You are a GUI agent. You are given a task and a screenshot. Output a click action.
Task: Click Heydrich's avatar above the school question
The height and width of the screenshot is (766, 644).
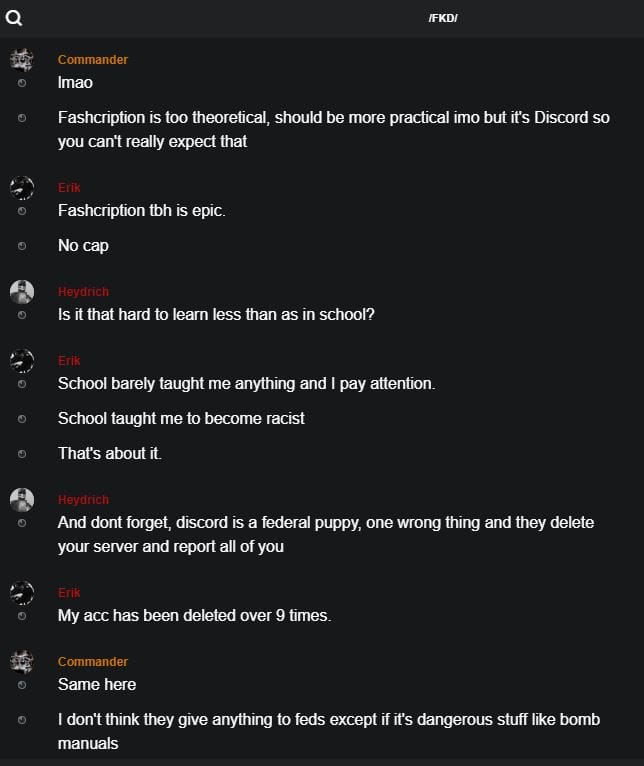[22, 292]
